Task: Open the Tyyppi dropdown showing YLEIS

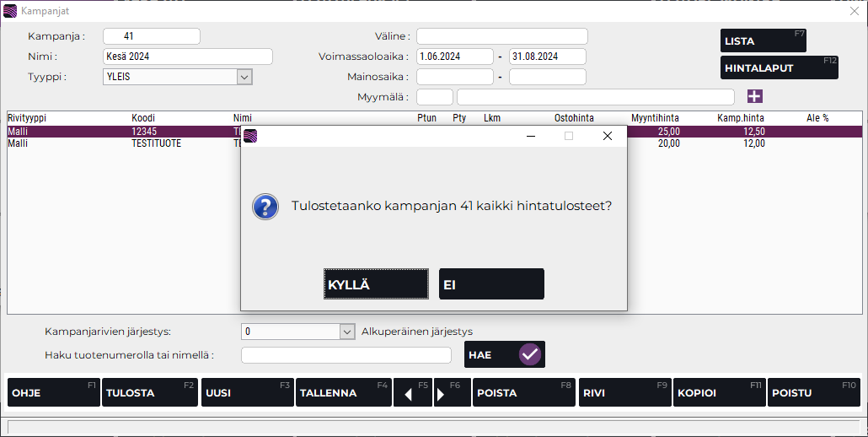Action: [244, 77]
